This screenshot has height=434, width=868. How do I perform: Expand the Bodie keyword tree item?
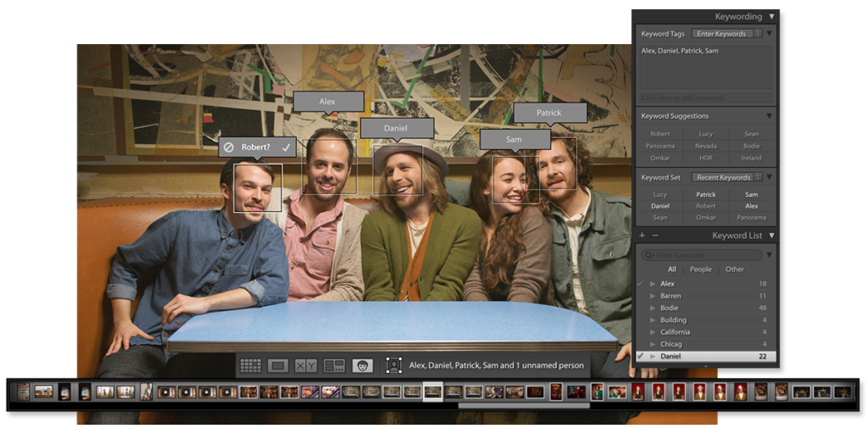coord(652,309)
